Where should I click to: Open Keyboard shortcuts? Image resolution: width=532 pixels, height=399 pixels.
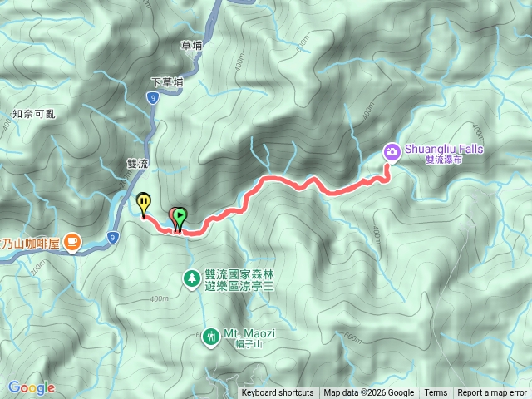point(278,393)
